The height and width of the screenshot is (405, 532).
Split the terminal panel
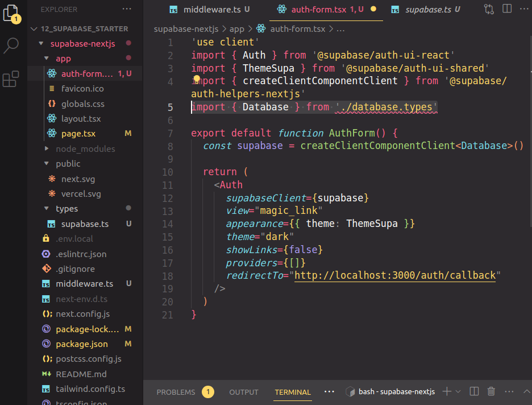474,391
